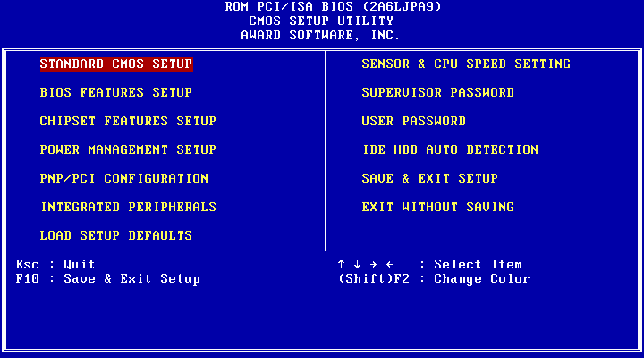Open INTEGRATED PERIPHERALS settings

pos(128,207)
